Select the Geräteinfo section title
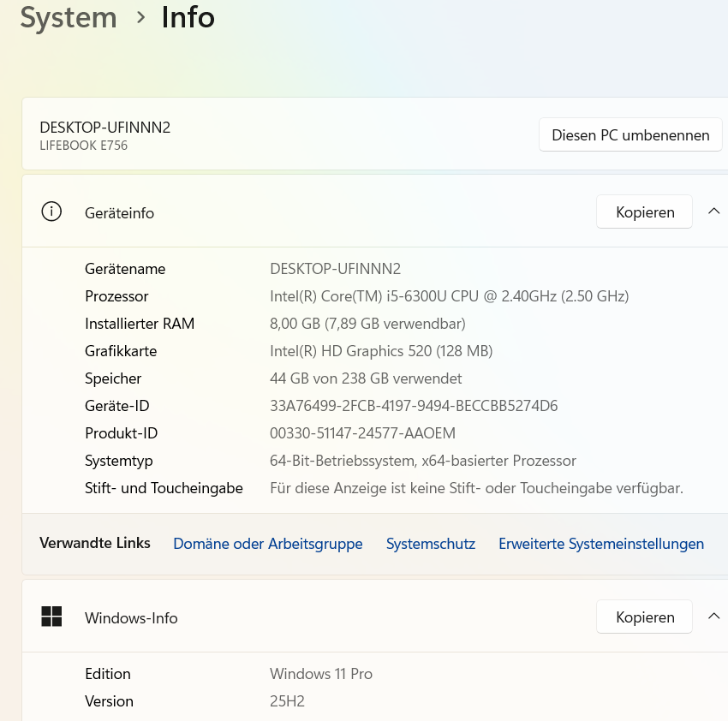Image resolution: width=728 pixels, height=721 pixels. 119,213
